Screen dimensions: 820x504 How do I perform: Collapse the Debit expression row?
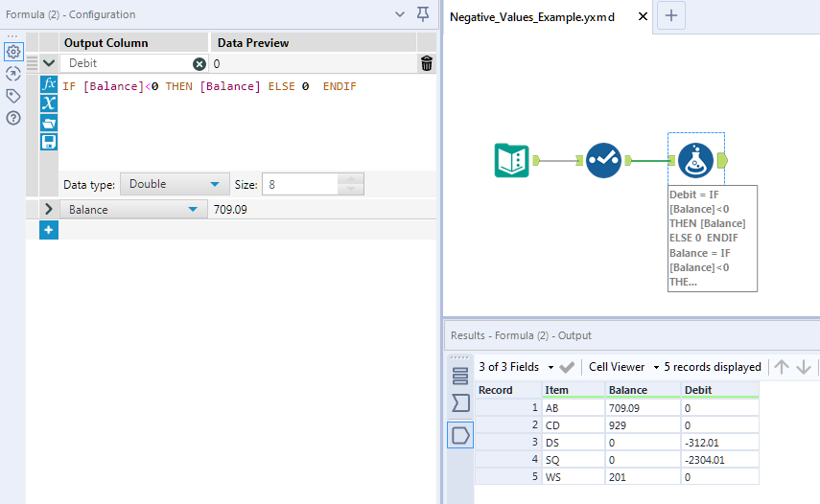click(49, 63)
